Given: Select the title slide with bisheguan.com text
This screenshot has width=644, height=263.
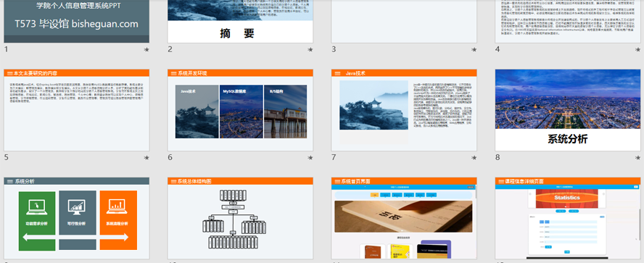Looking at the screenshot, I should point(76,21).
